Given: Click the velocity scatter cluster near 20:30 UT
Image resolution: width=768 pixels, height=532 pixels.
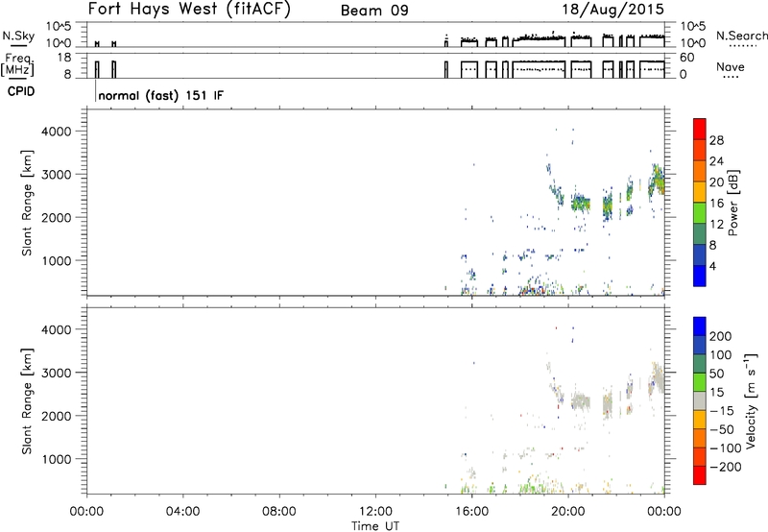Looking at the screenshot, I should pyautogui.click(x=582, y=402).
